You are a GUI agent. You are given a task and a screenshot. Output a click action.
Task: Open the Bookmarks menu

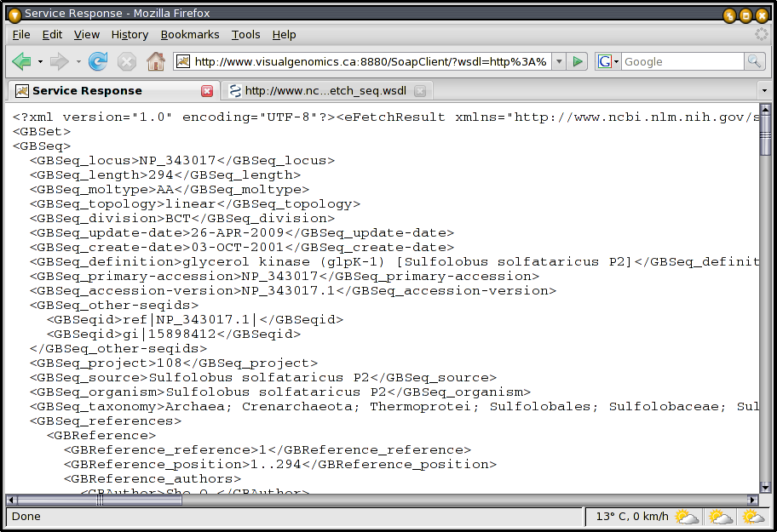(190, 34)
